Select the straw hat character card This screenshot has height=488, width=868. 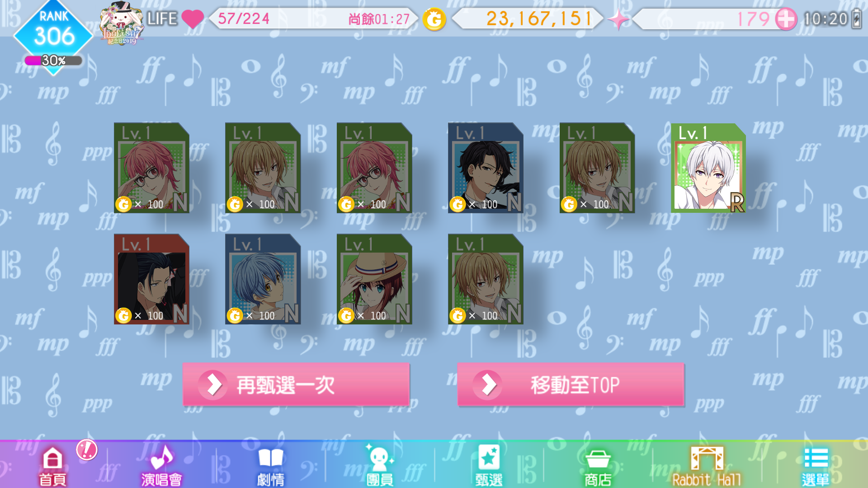pos(374,279)
